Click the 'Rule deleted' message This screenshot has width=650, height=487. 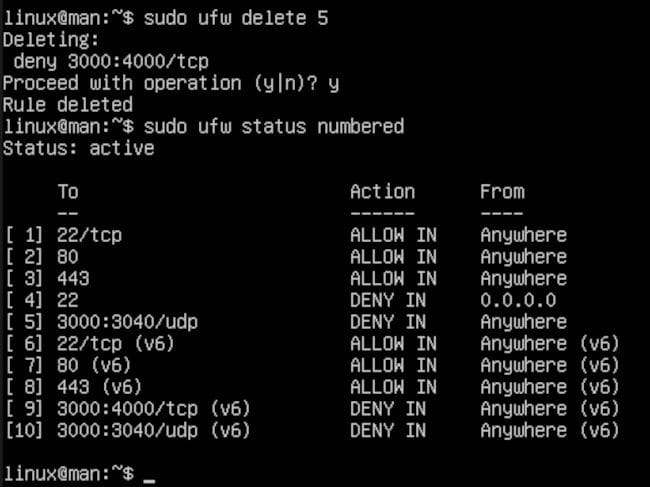pyautogui.click(x=68, y=105)
